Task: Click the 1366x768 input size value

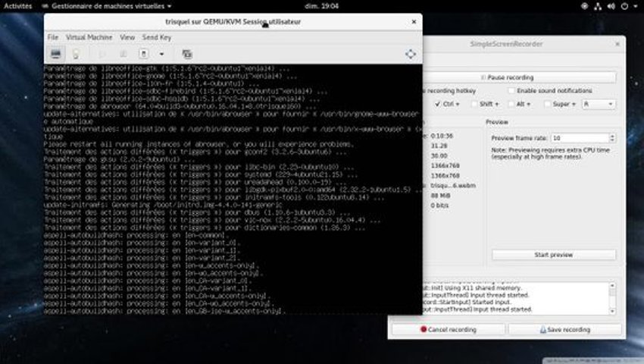Action: click(445, 166)
